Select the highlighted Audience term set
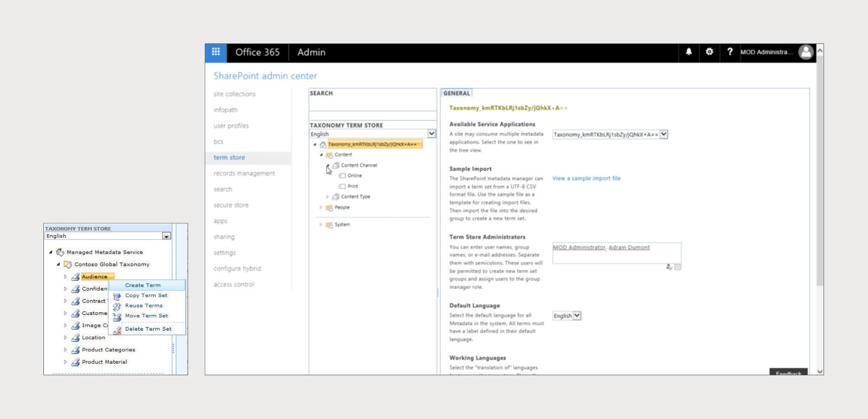The width and height of the screenshot is (868, 419). (98, 277)
